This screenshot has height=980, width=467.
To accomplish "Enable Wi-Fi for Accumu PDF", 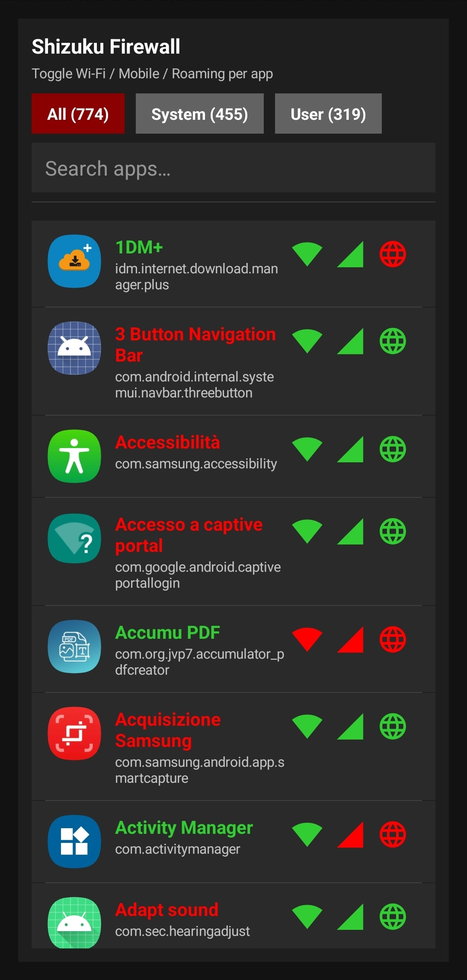I will 307,639.
